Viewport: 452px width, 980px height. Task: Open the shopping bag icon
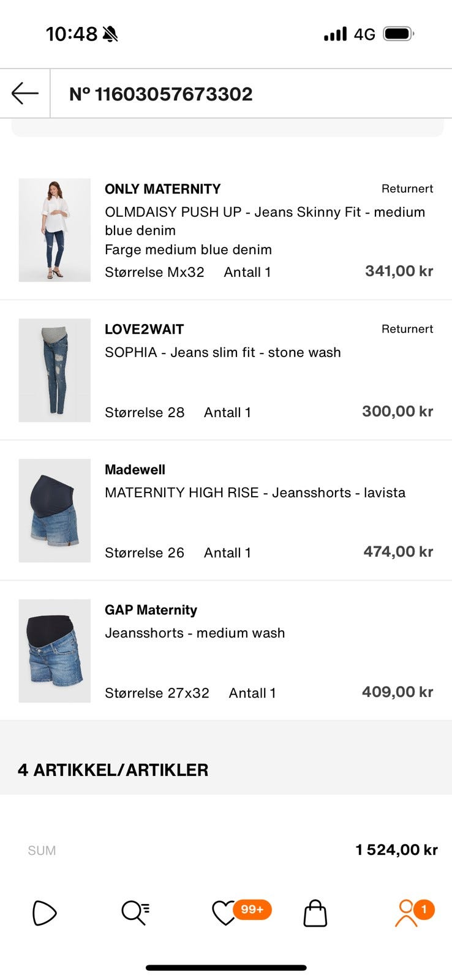pyautogui.click(x=315, y=913)
